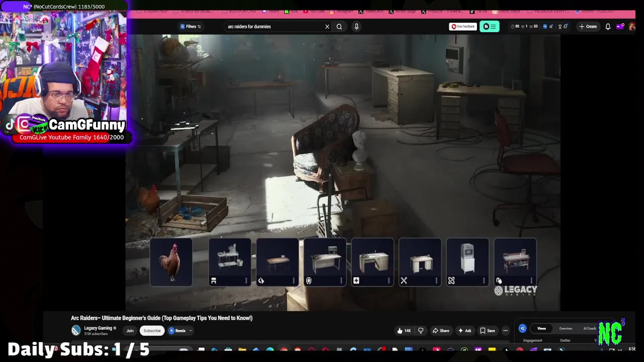644x362 pixels.
Task: Click the video title text
Action: [162, 318]
